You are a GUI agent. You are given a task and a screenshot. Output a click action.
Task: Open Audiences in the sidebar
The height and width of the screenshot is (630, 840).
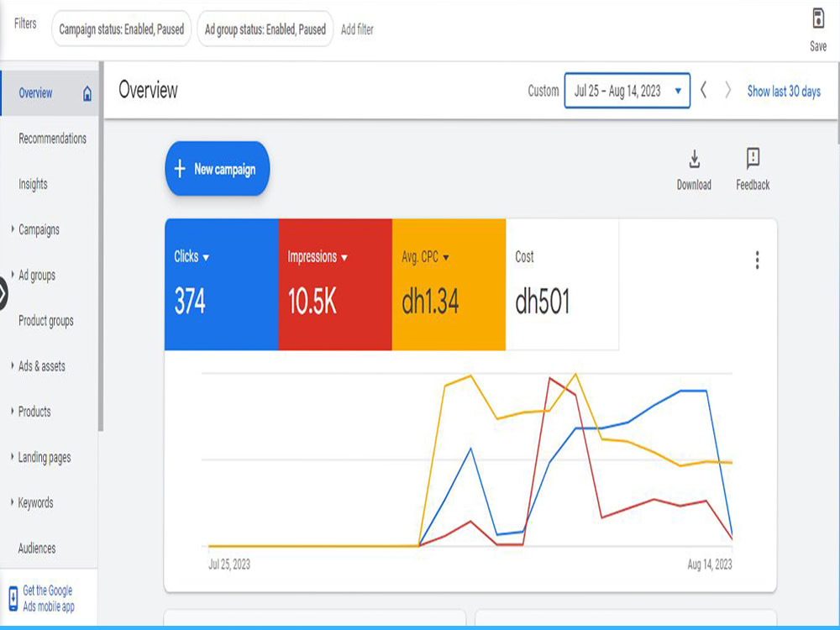pos(37,548)
